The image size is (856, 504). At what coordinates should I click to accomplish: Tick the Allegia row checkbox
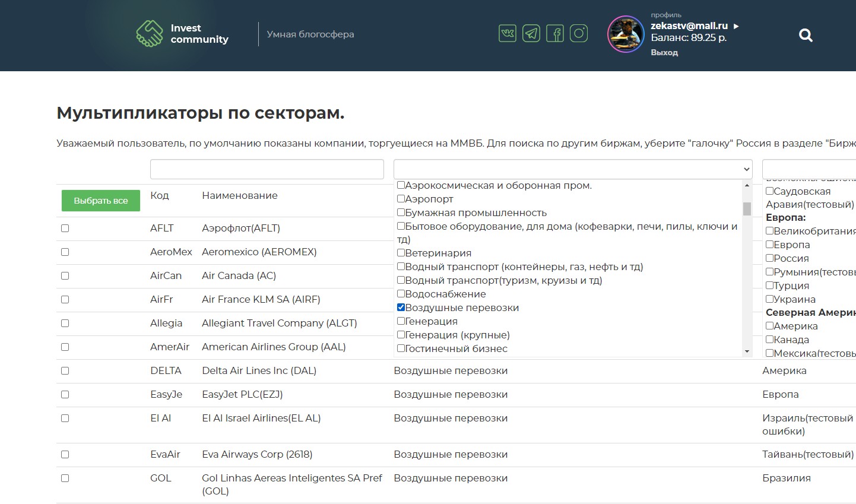(65, 324)
